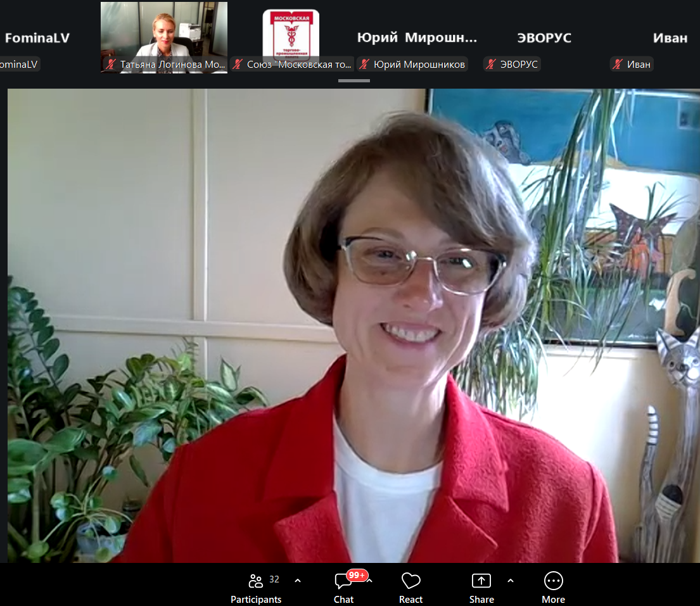Select Татьяна Логинова video thumbnail

(x=164, y=37)
